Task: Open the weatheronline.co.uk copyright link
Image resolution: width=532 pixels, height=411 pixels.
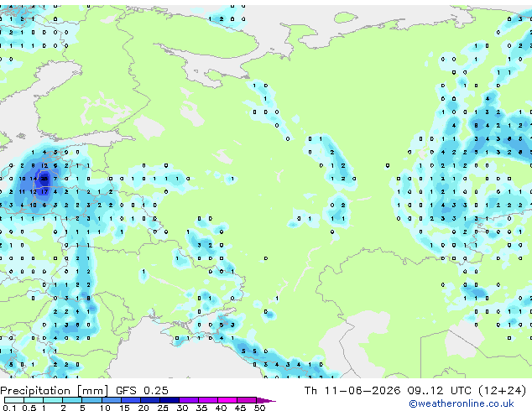Action: coord(462,403)
